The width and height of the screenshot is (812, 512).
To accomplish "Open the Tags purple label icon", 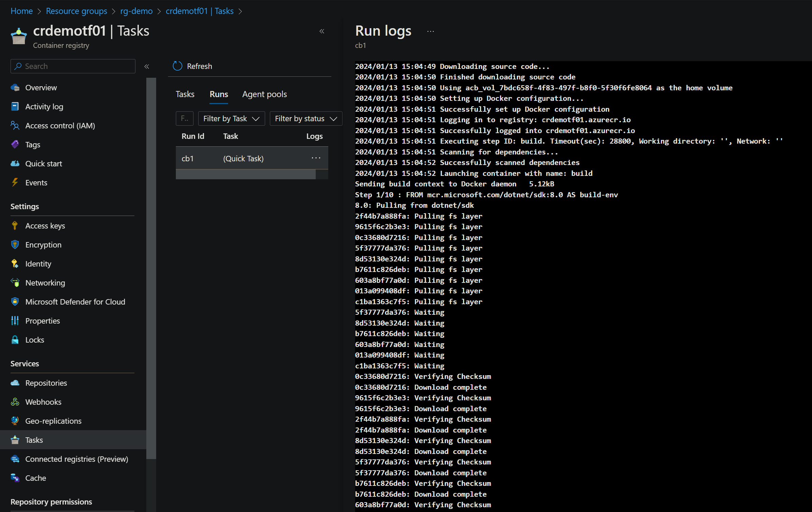I will click(15, 144).
